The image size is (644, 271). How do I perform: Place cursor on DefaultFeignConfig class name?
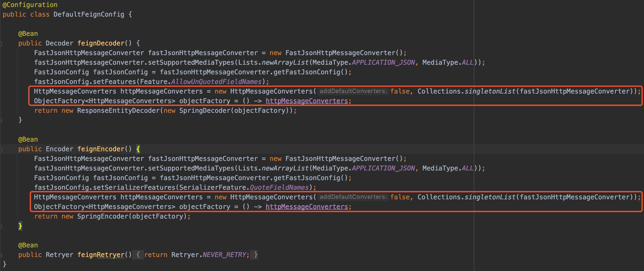[89, 14]
